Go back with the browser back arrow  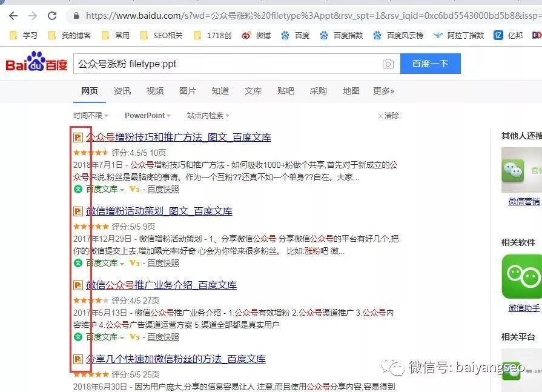click(13, 16)
